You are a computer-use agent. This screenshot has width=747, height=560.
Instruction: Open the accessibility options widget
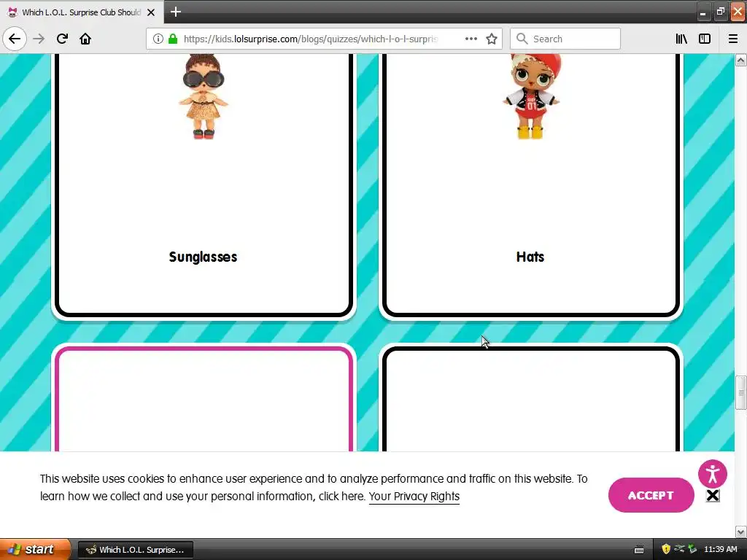point(713,473)
